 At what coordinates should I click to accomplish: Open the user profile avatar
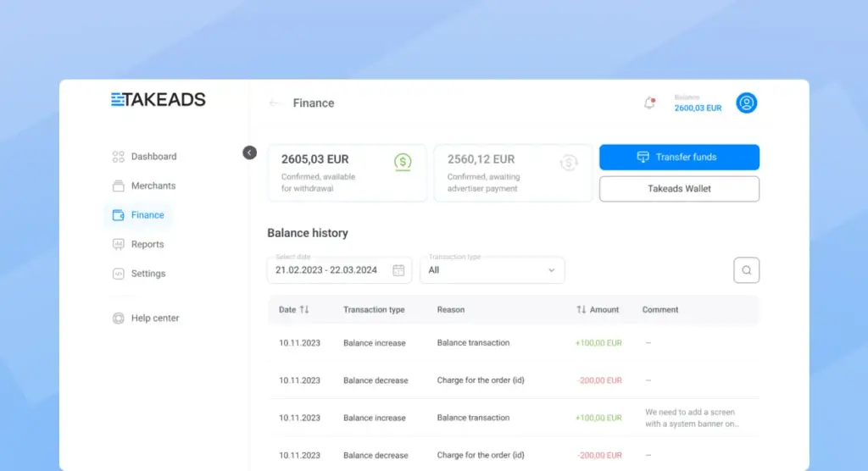pyautogui.click(x=746, y=103)
